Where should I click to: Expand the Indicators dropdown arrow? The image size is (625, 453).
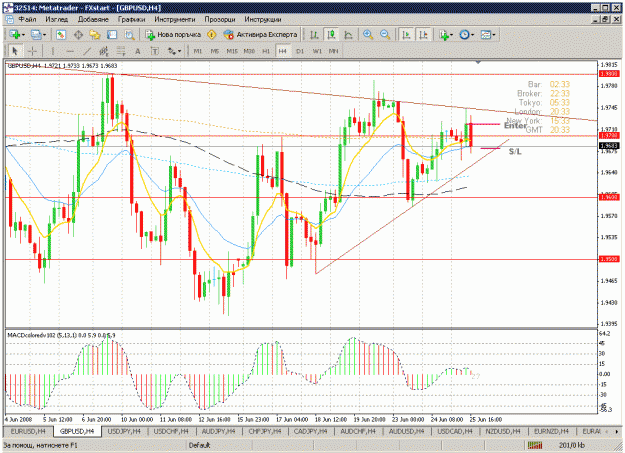pos(452,35)
